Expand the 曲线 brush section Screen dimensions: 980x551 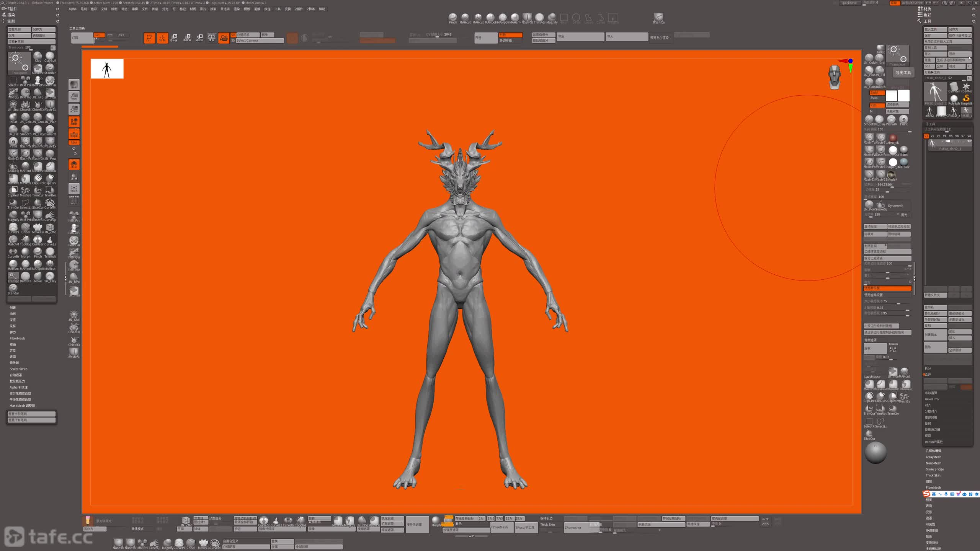coord(13,314)
